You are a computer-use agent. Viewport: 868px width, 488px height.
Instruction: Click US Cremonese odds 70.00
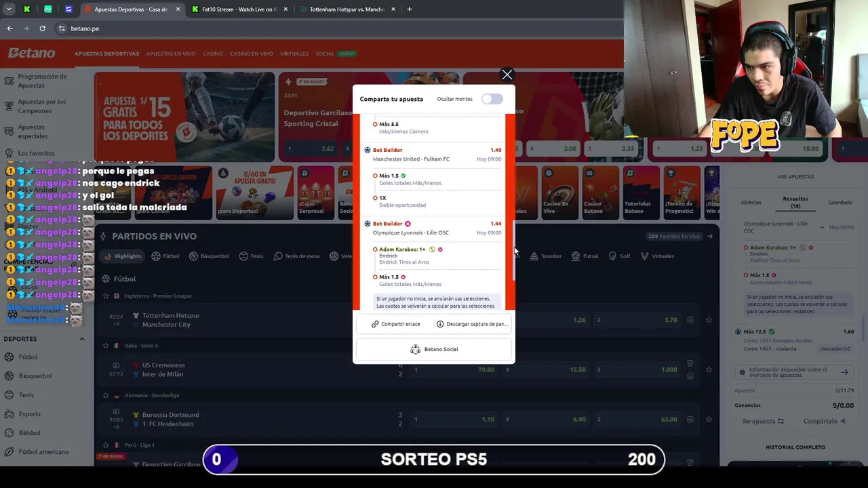click(x=455, y=369)
